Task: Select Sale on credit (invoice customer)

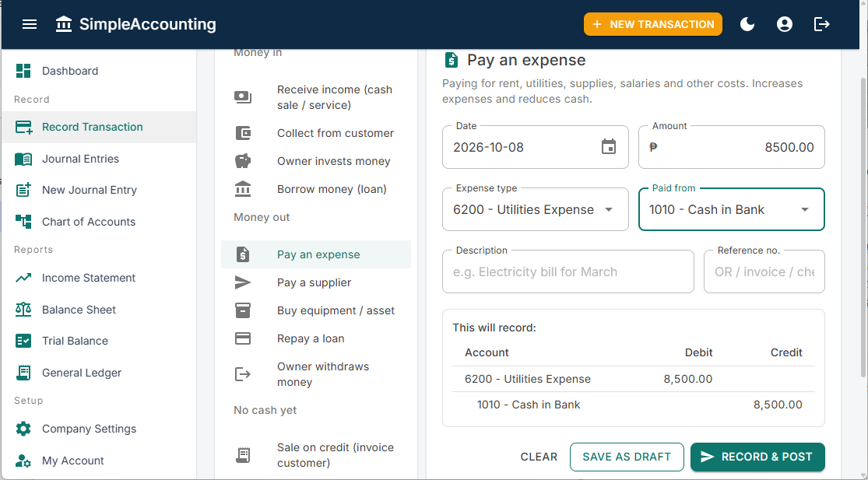Action: click(x=316, y=455)
